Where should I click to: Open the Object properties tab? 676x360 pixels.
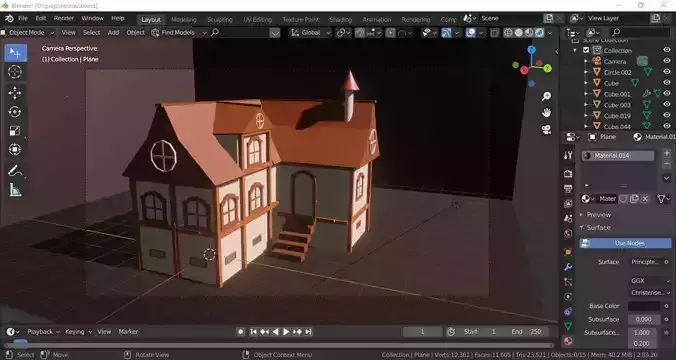(568, 252)
